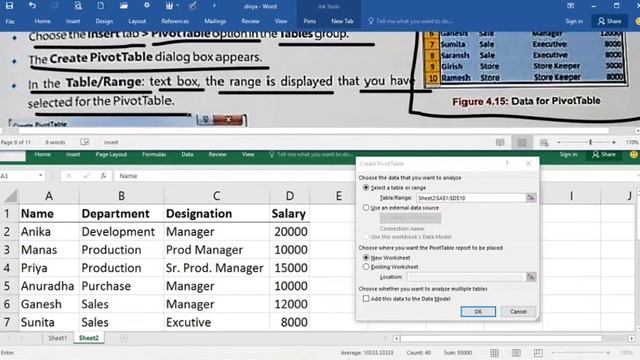This screenshot has width=640, height=360.
Task: Switch to the Pens tab in Word
Action: point(309,21)
